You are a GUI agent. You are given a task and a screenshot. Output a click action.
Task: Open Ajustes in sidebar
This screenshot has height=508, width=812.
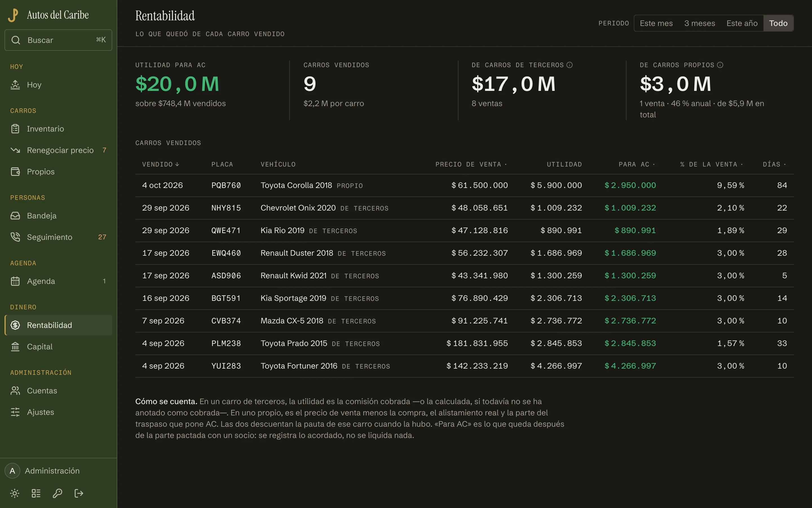58,412
